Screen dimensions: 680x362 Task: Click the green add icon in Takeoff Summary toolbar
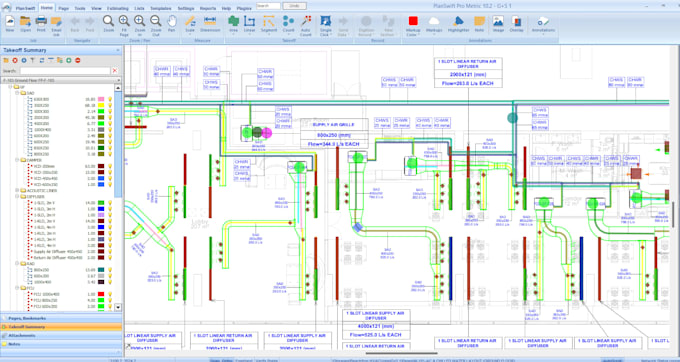click(x=69, y=60)
